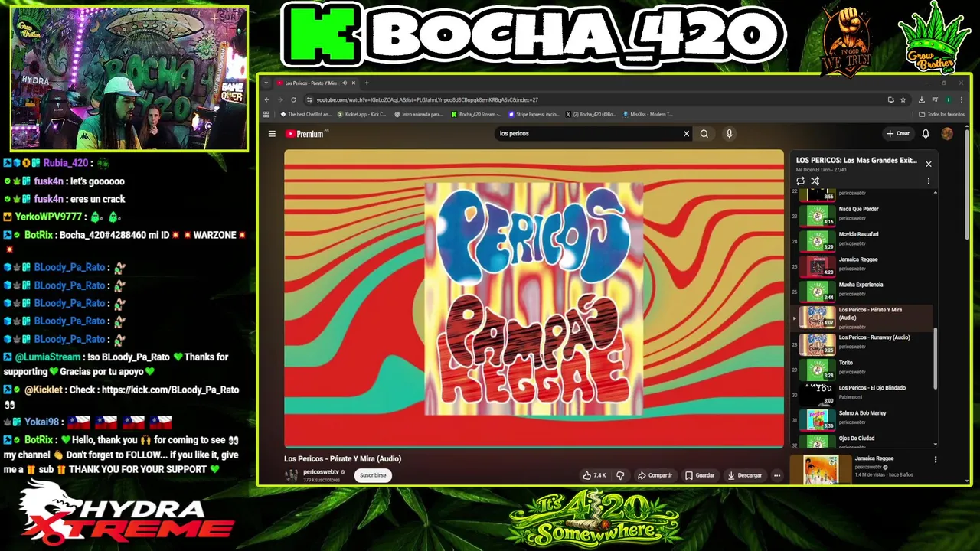Click the pericoswebtv channel avatar
This screenshot has height=551, width=980.
tap(292, 475)
